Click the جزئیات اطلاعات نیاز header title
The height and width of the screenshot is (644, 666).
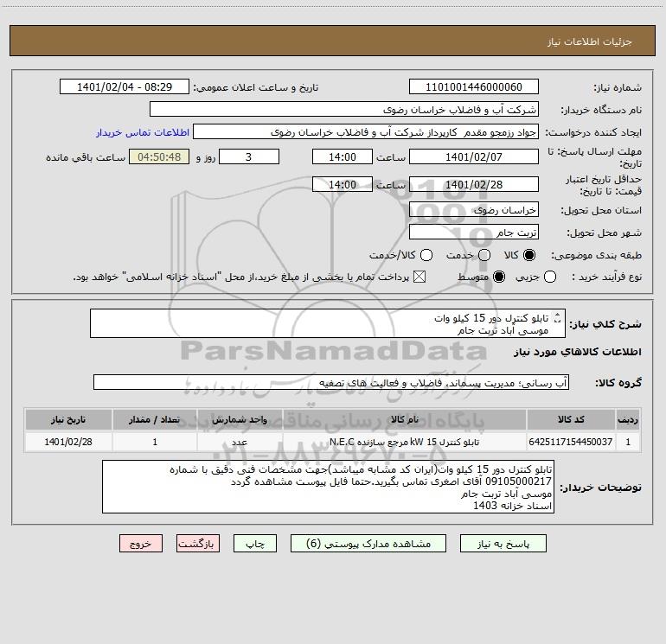[x=589, y=41]
